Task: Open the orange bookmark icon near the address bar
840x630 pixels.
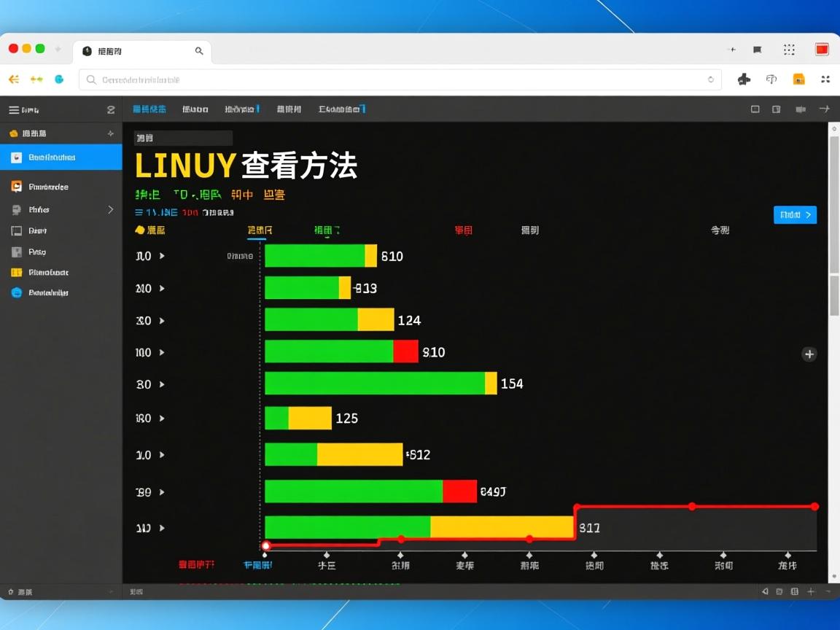Action: 799,79
